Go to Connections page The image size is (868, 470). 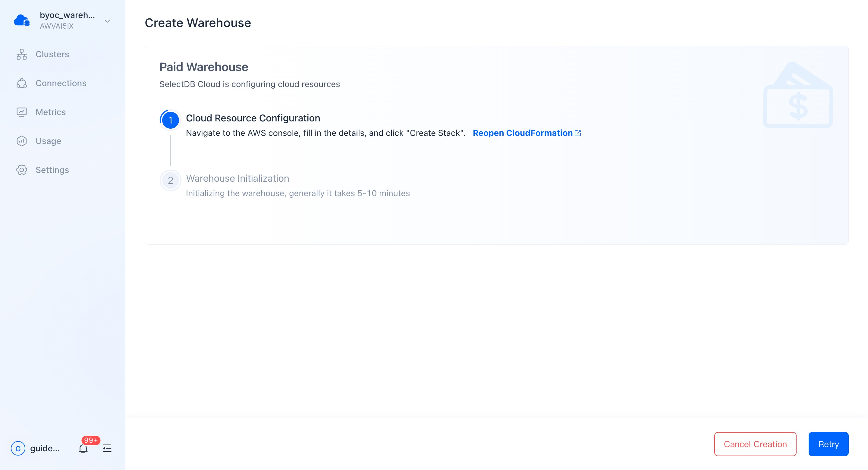[x=61, y=83]
